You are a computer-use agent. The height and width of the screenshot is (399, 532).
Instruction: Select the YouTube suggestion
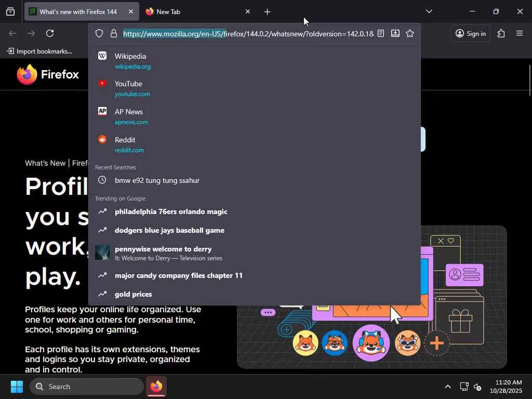tap(255, 88)
